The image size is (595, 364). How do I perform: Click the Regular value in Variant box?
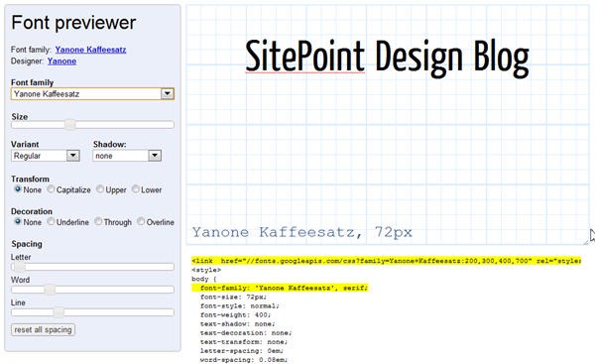coord(27,156)
